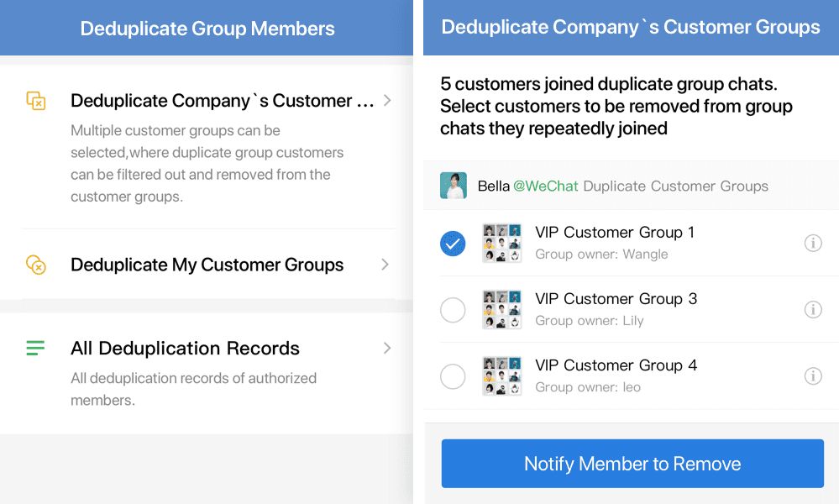
Task: Select the VIP Customer Group 4 radio circle
Action: [x=453, y=376]
